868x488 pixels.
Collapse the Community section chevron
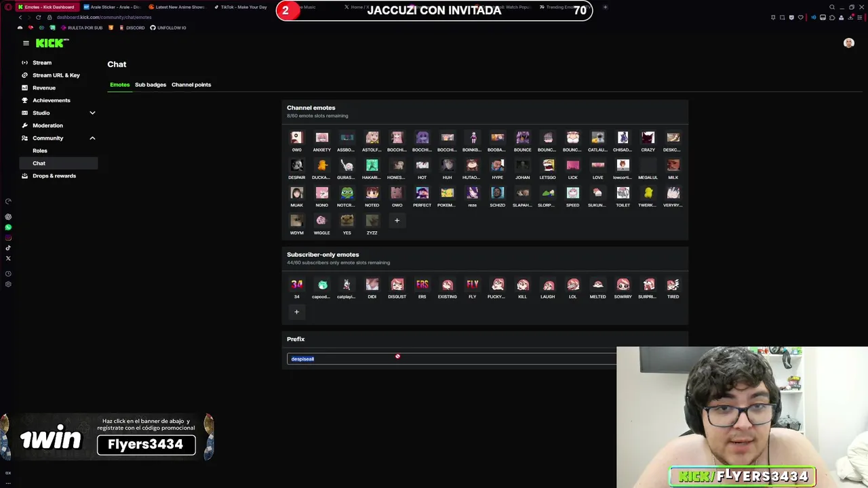(92, 138)
